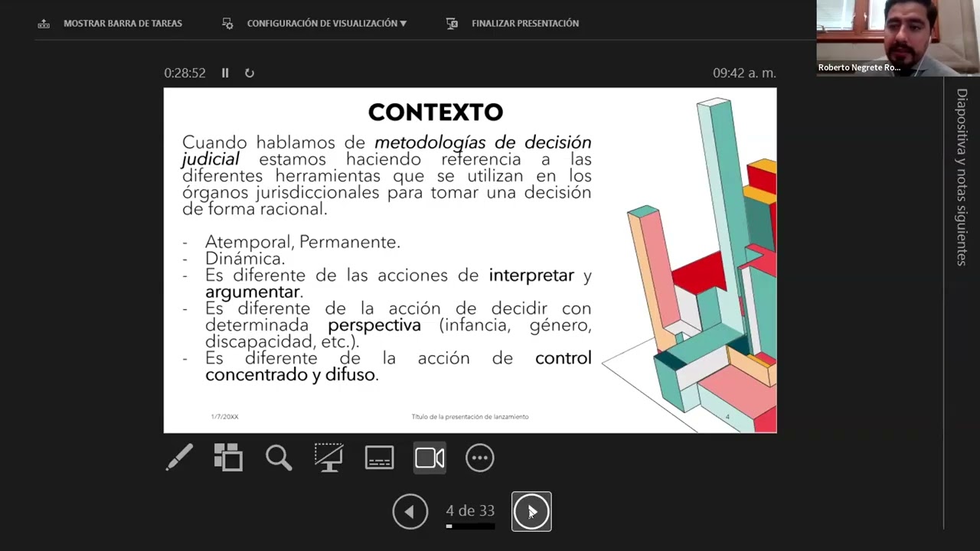Viewport: 980px width, 551px height.
Task: Restart the presentation timer
Action: (x=250, y=73)
